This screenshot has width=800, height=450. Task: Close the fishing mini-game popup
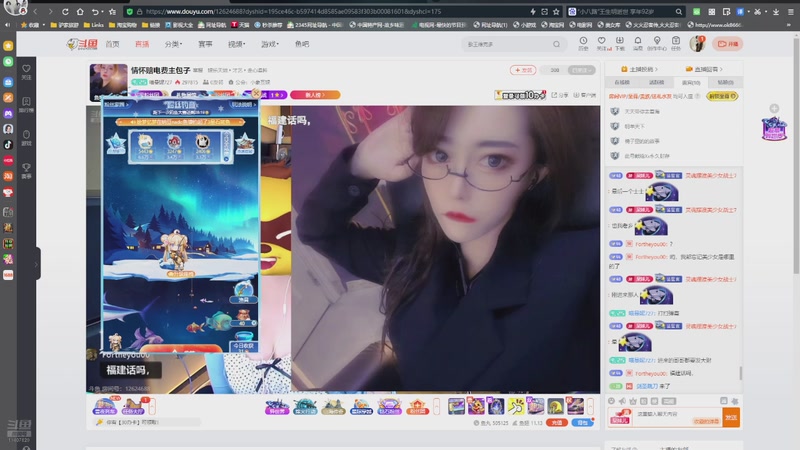(x=256, y=93)
